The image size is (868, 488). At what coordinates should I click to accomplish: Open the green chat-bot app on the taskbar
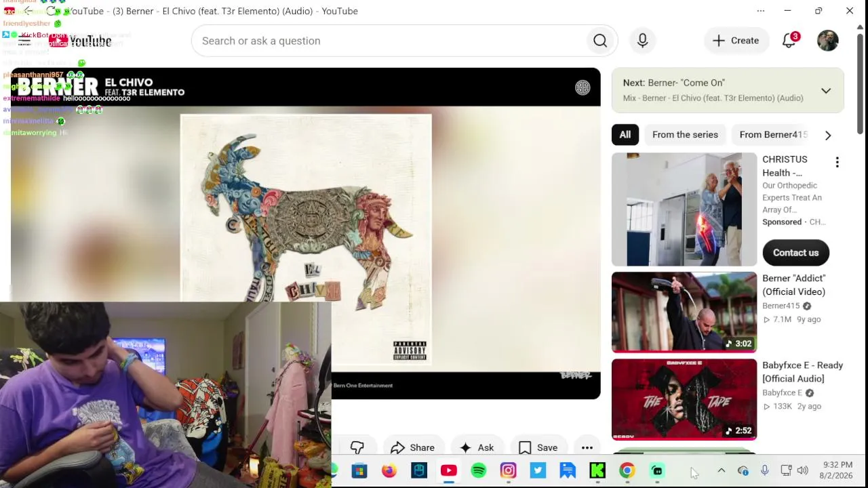coord(657,470)
